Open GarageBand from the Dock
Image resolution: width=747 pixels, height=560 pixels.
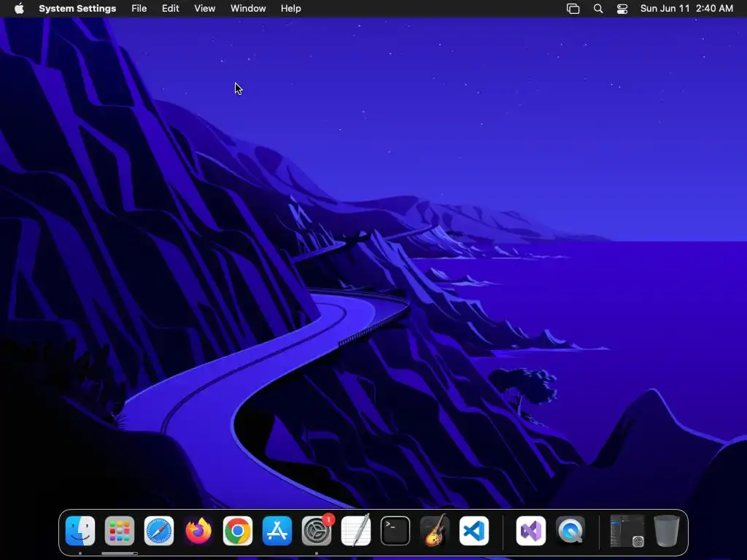click(435, 531)
